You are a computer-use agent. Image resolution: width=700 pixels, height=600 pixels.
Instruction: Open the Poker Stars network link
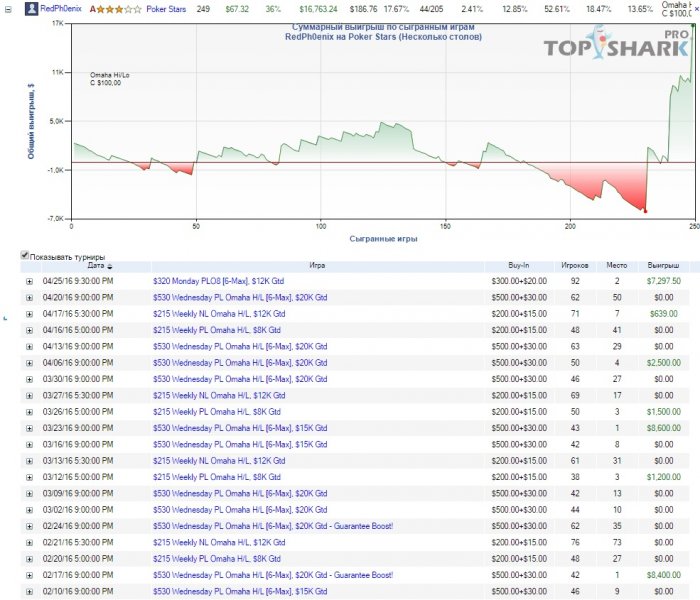pyautogui.click(x=167, y=9)
